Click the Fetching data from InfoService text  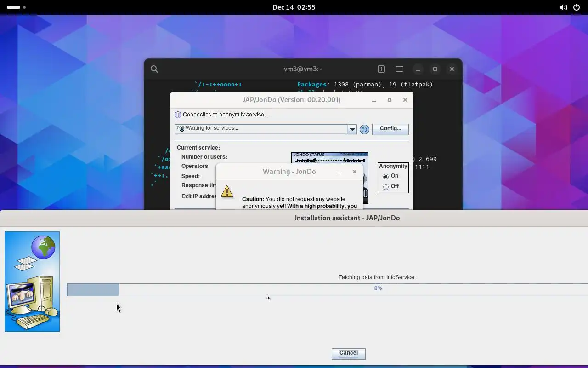pos(379,277)
